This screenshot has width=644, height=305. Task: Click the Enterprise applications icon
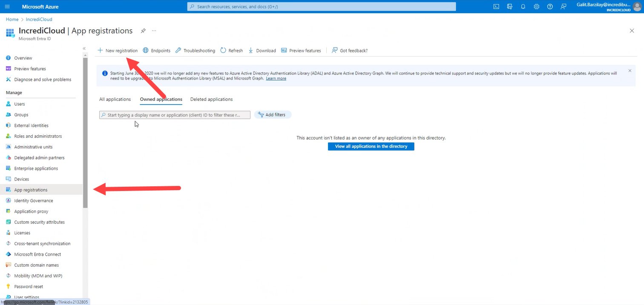point(9,168)
